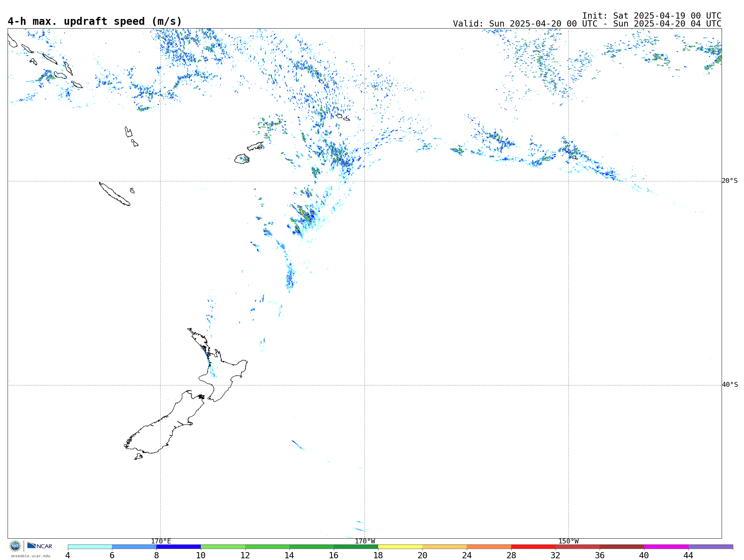Click the colorbar tick label 18
This screenshot has height=560, width=744.
coord(378,555)
